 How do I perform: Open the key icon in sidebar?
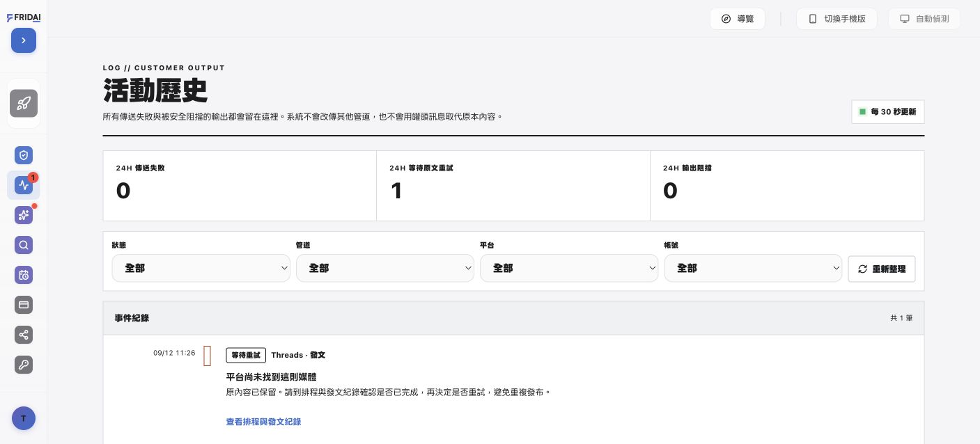pos(24,365)
